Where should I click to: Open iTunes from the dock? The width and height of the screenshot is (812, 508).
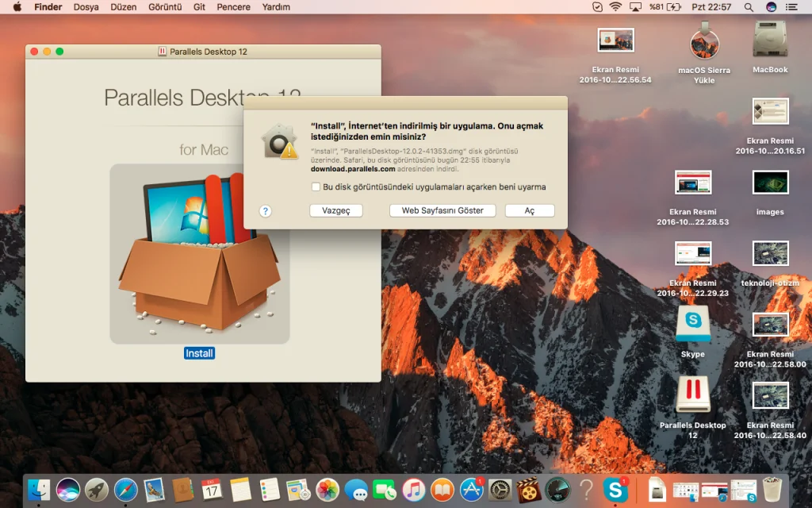[413, 490]
